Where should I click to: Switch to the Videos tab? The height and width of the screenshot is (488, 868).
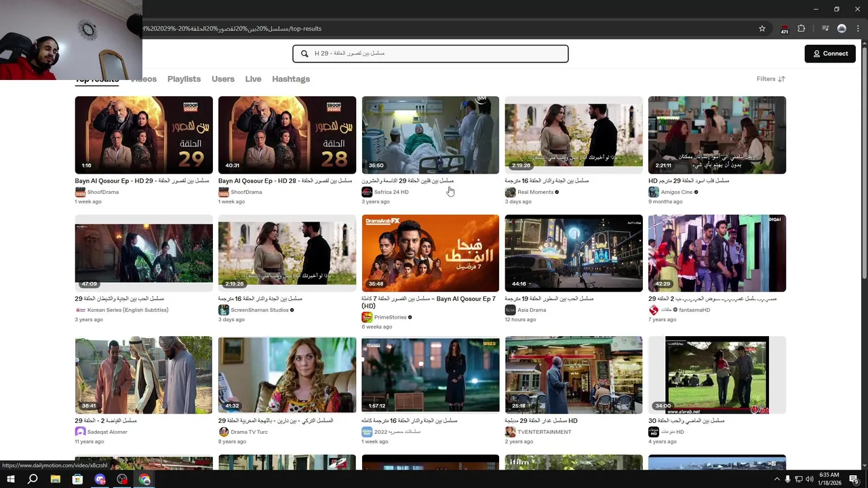144,79
